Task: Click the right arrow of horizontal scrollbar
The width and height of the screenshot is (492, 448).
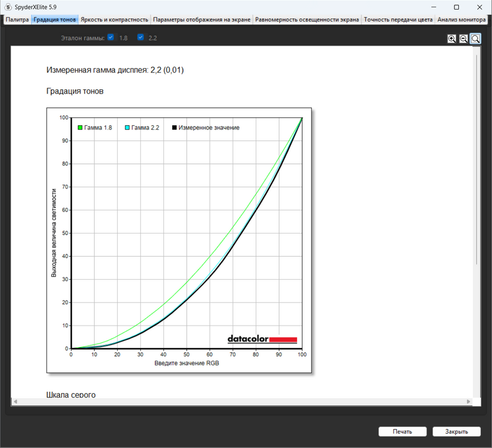Action: tap(469, 401)
